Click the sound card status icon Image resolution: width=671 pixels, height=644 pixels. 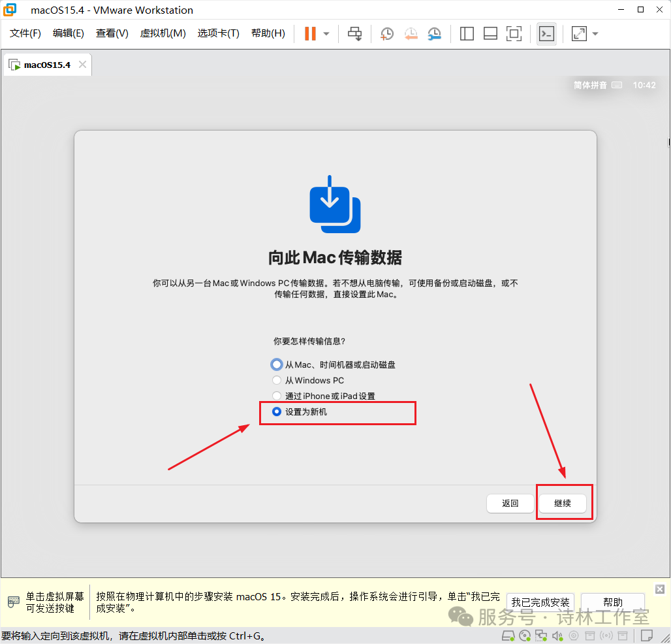coord(557,636)
